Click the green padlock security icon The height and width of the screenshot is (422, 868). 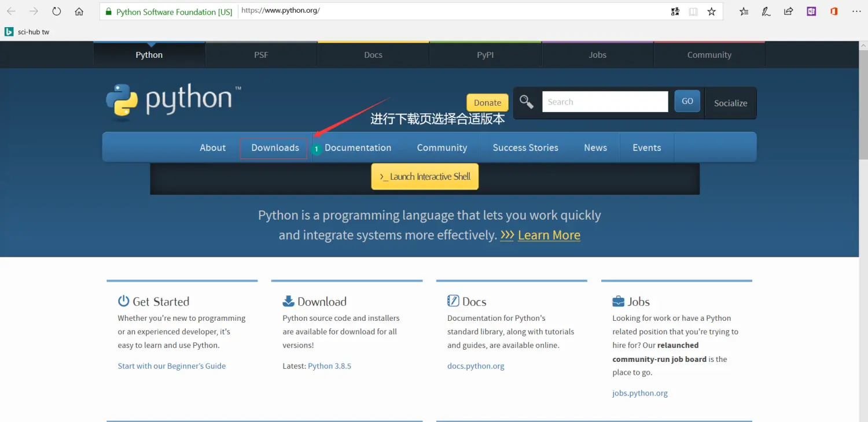point(108,12)
